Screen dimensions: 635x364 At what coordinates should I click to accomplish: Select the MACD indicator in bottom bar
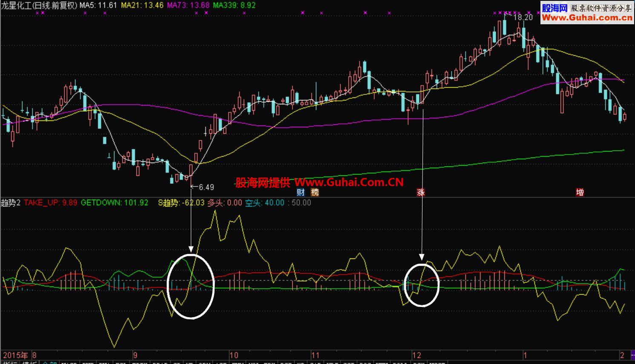pyautogui.click(x=69, y=363)
